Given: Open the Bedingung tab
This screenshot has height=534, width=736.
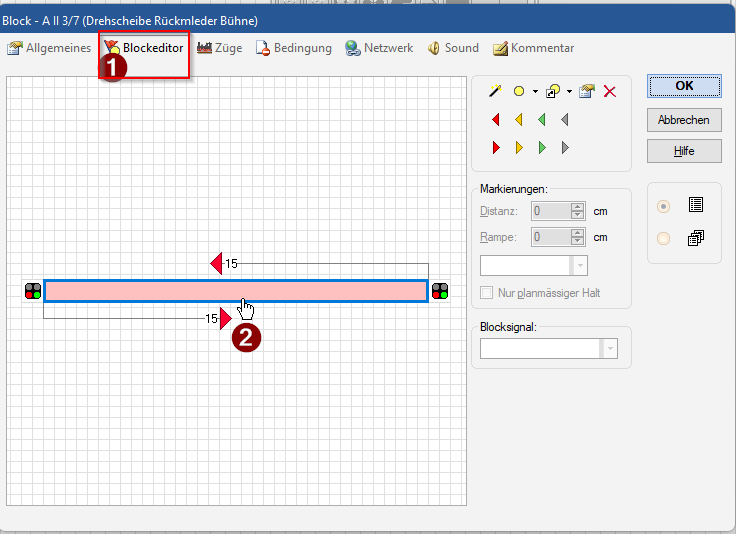Looking at the screenshot, I should pyautogui.click(x=294, y=48).
